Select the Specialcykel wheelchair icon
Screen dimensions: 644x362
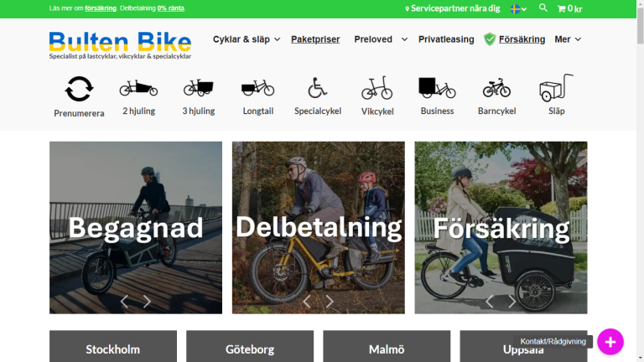pyautogui.click(x=318, y=87)
